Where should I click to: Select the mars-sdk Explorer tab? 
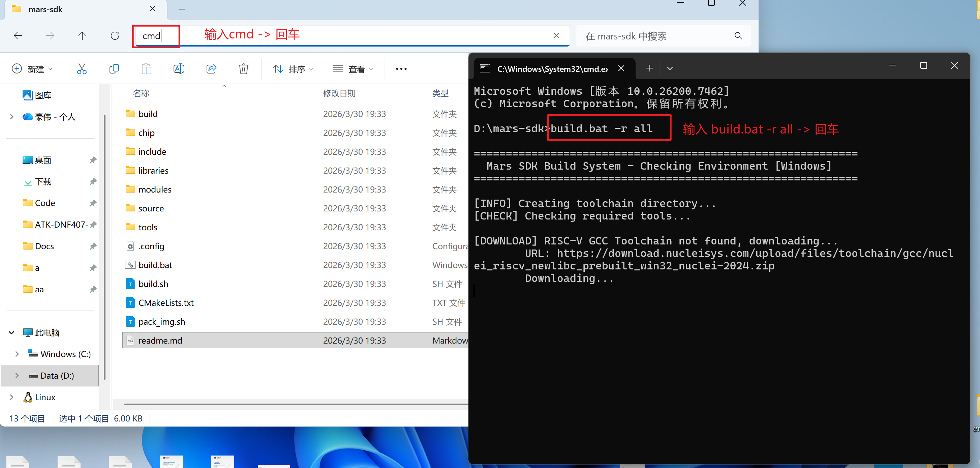coord(86,9)
